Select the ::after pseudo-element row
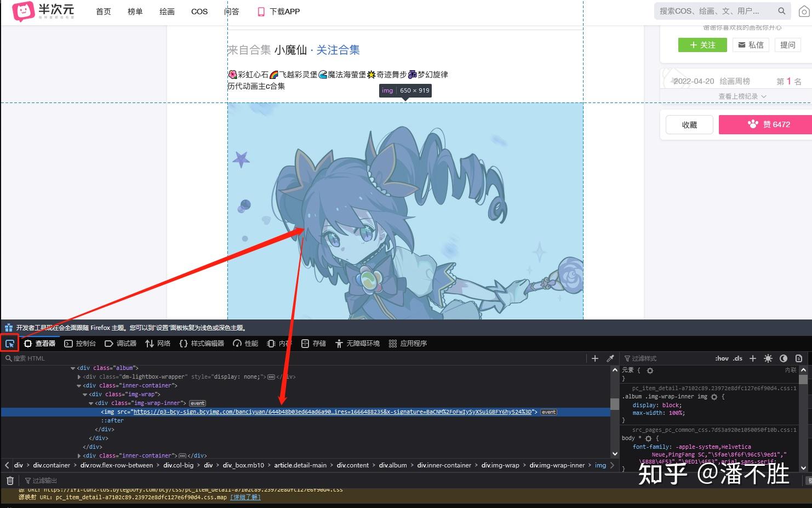 point(112,421)
